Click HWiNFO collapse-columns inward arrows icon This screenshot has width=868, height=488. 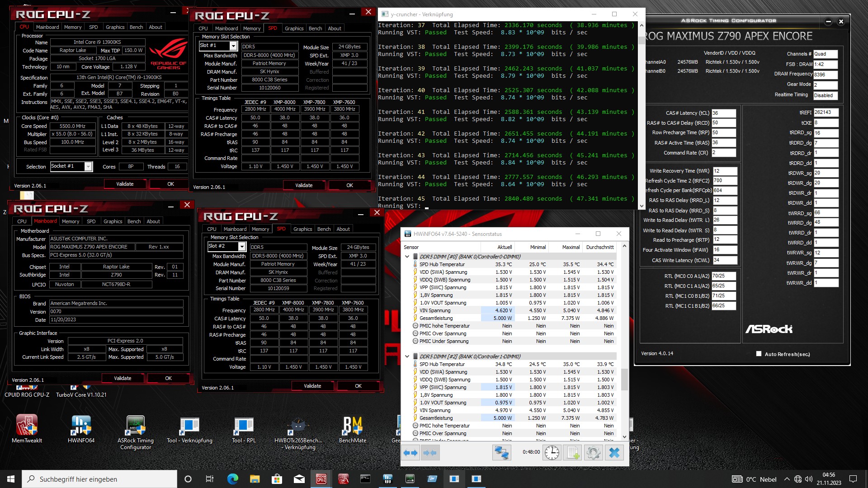point(430,453)
